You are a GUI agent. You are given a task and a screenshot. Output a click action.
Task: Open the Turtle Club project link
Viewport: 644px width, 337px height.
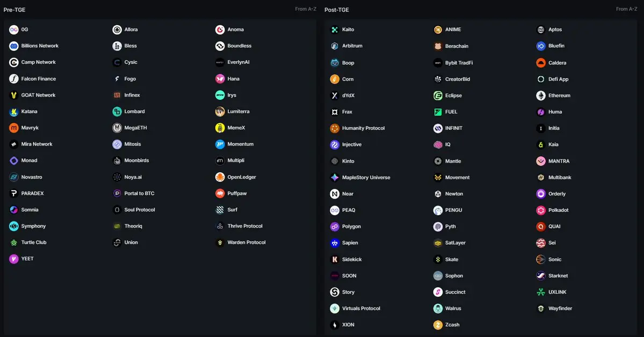tap(28, 243)
